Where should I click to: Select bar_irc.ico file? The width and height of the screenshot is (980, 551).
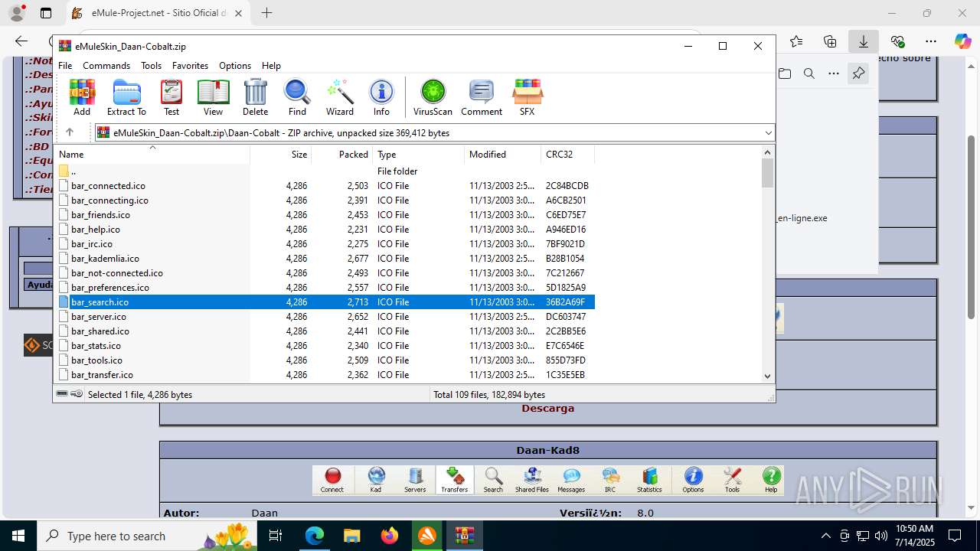325,243
